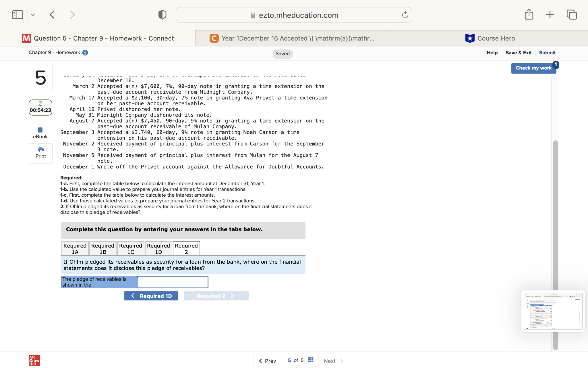Open the pledge of receivables answer dropdown
The image size is (588, 368).
[x=172, y=282]
